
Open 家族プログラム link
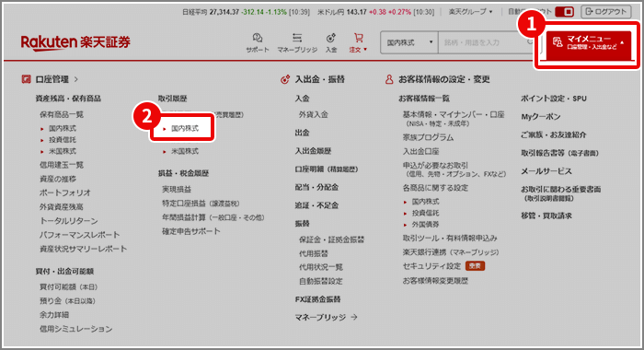(428, 137)
